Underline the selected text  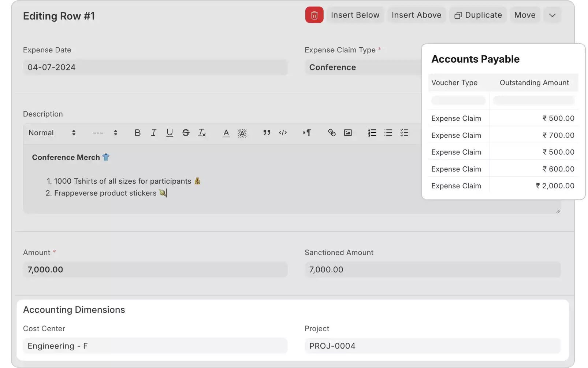tap(170, 133)
